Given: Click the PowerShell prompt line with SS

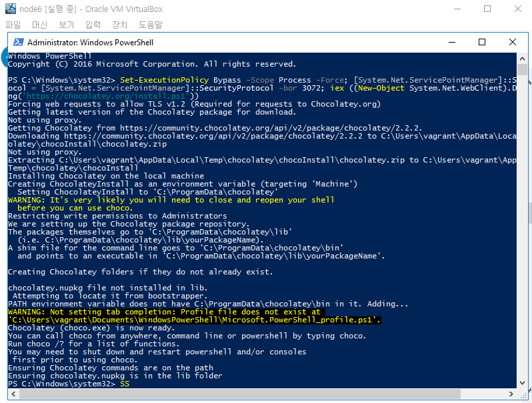Looking at the screenshot, I should click(x=69, y=384).
